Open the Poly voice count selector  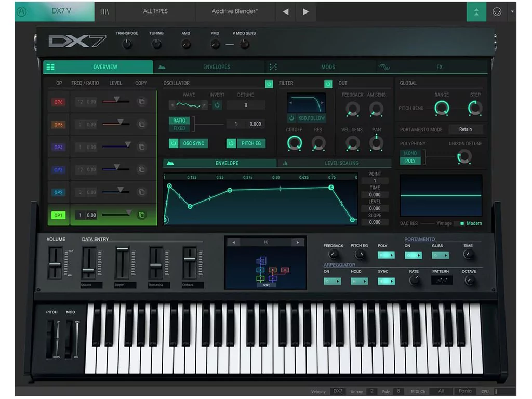pyautogui.click(x=398, y=391)
